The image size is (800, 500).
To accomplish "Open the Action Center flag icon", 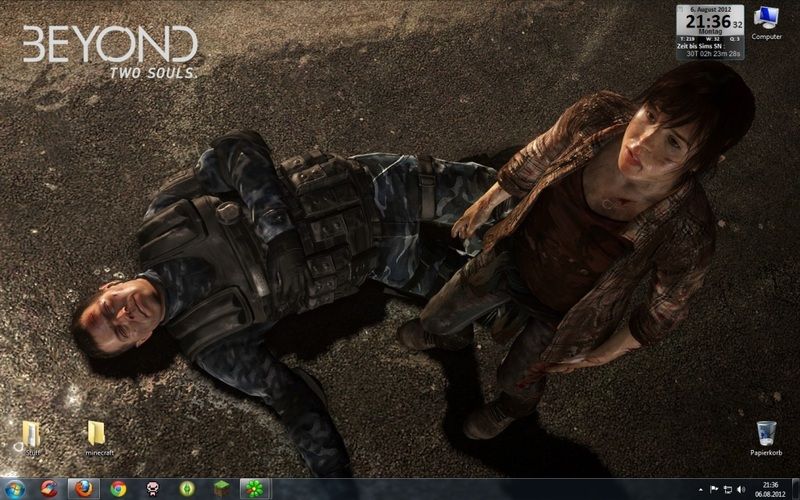I will pos(714,490).
